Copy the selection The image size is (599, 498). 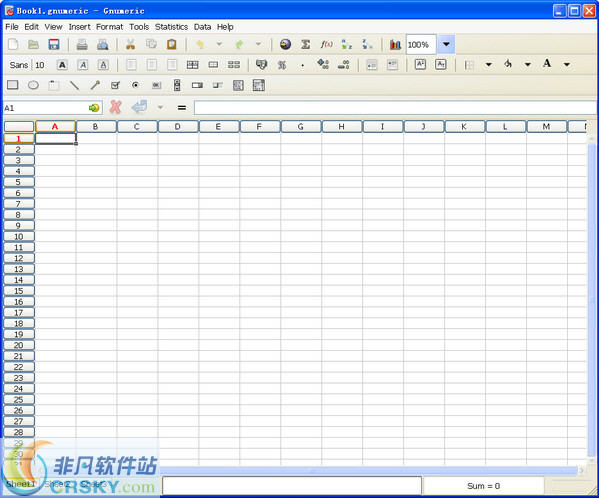coord(151,44)
